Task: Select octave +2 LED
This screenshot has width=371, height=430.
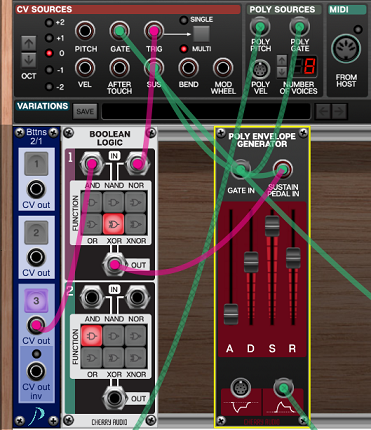Action: click(49, 23)
